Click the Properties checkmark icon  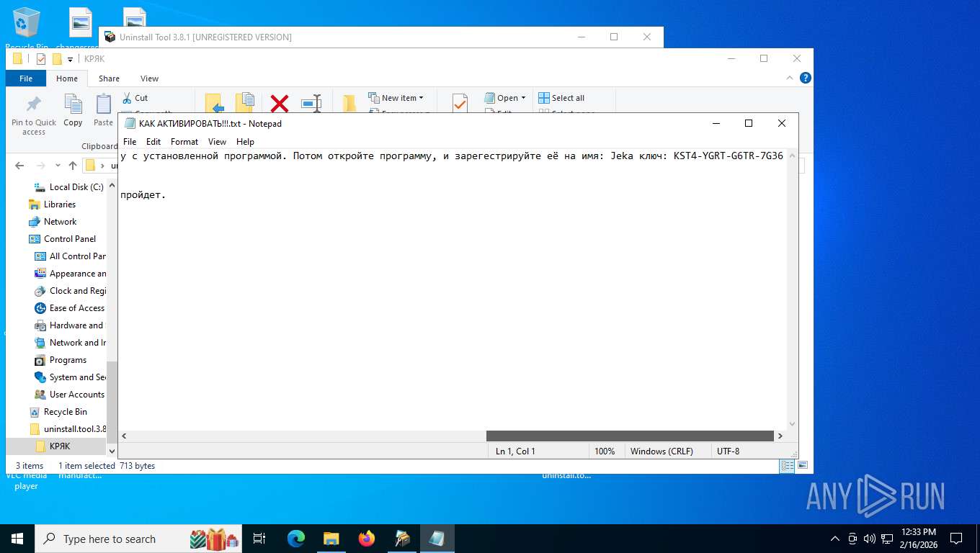(x=460, y=104)
